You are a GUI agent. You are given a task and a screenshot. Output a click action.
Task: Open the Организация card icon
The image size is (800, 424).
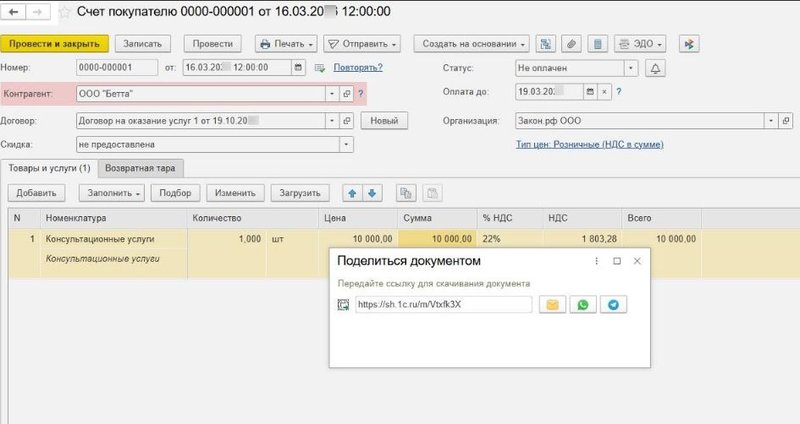click(x=786, y=121)
